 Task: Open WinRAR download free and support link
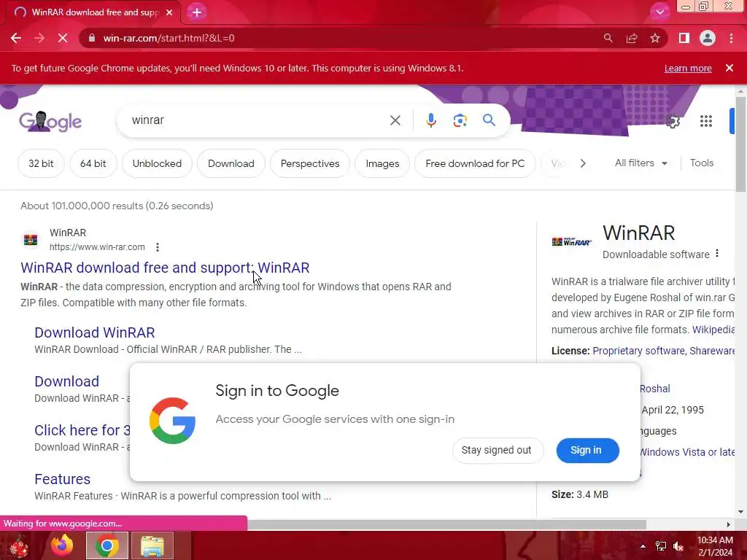tap(165, 268)
